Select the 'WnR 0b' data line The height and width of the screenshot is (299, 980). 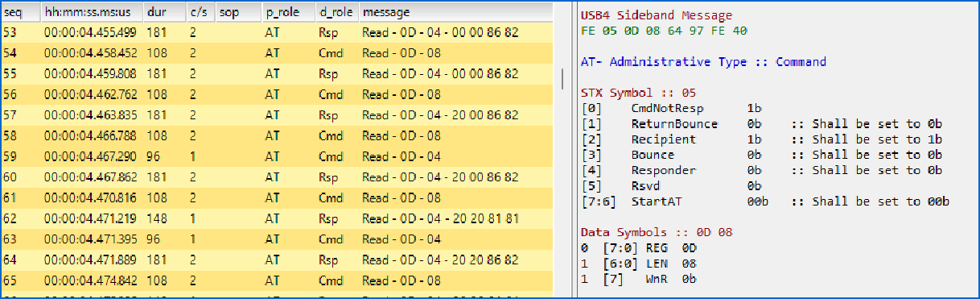tap(638, 279)
